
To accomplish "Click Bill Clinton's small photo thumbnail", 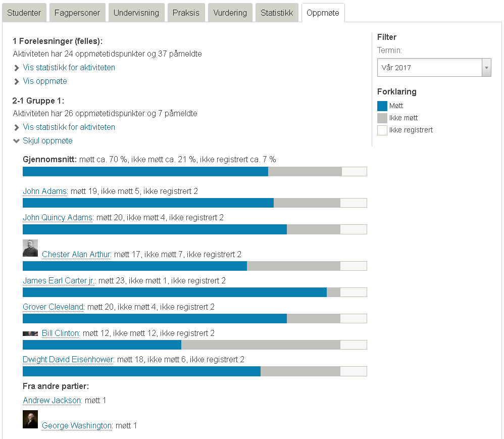I will point(30,333).
